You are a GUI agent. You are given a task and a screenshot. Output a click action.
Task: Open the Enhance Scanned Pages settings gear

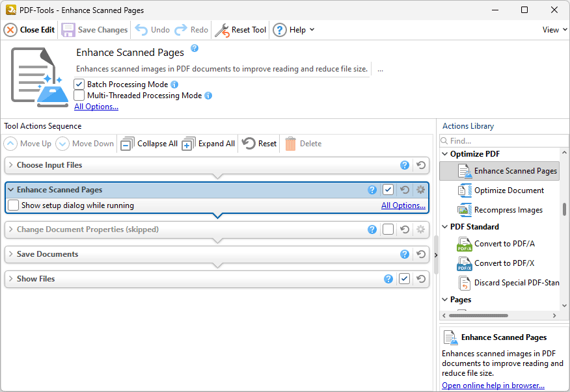420,189
